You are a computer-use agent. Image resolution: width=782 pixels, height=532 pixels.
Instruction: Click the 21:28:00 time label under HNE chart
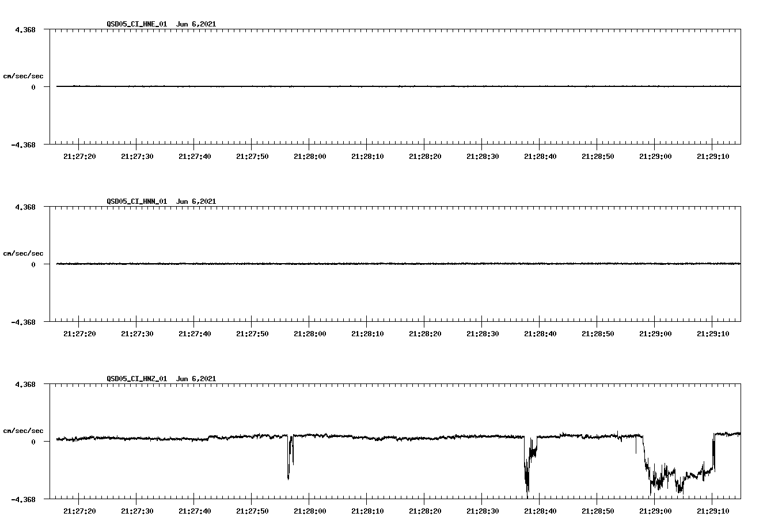coord(310,157)
